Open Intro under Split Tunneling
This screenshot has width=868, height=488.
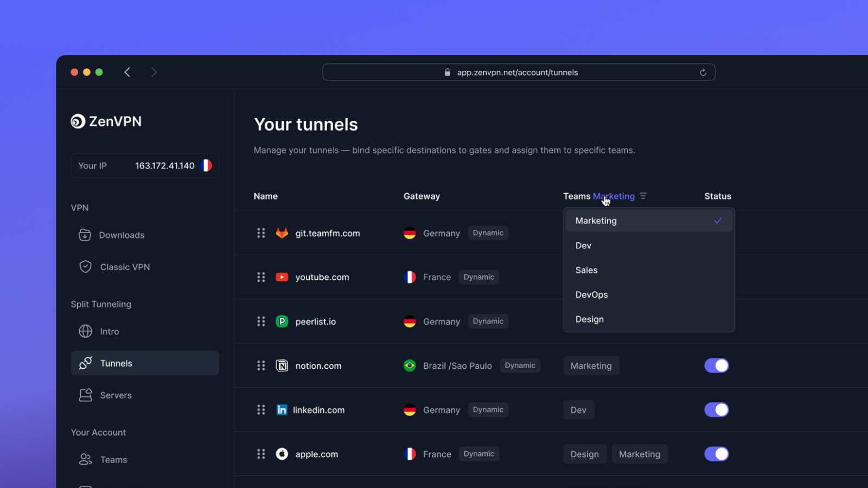click(145, 331)
